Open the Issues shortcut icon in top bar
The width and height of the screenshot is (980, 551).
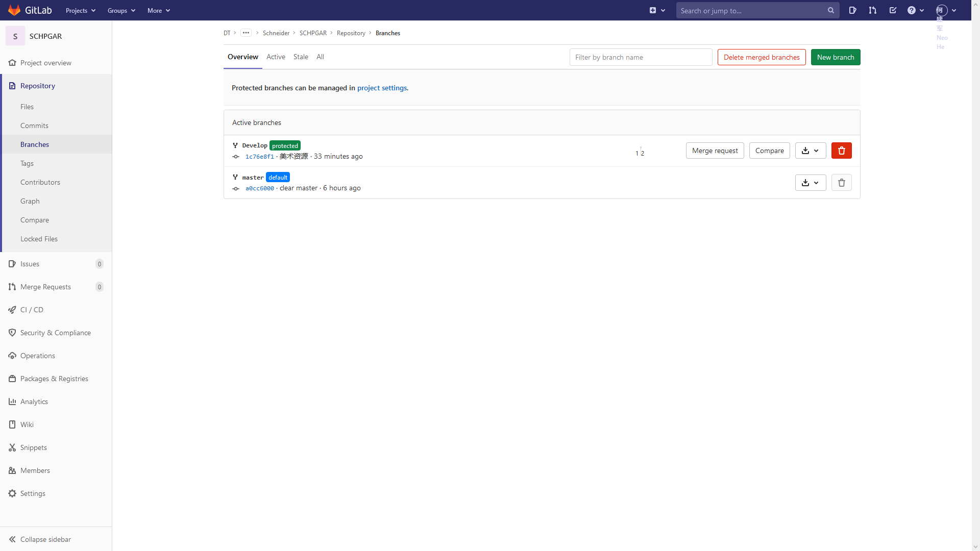(852, 10)
